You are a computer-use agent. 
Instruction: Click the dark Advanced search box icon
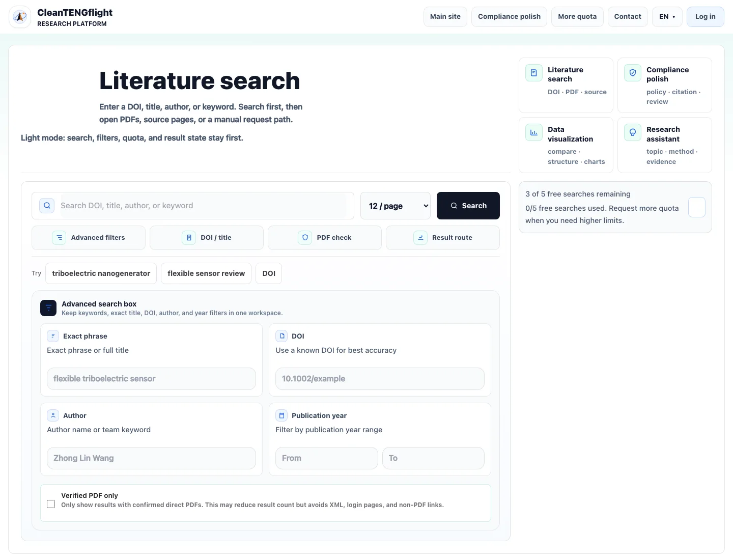pos(48,308)
